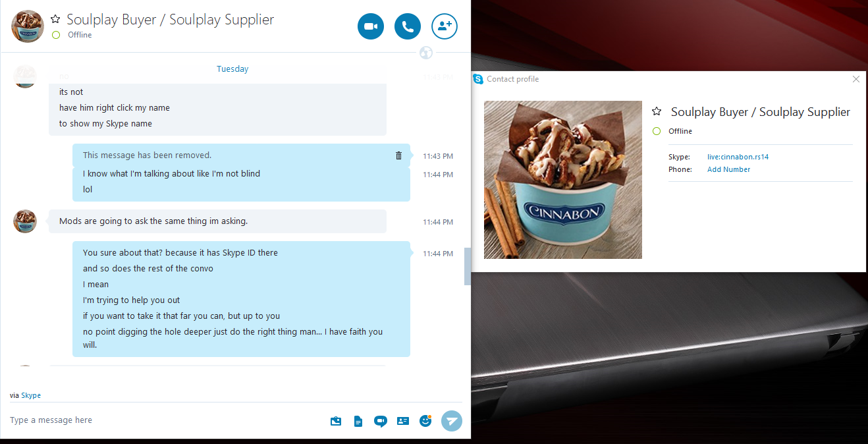The image size is (868, 444).
Task: Open contact avatar in chat header
Action: (x=28, y=26)
